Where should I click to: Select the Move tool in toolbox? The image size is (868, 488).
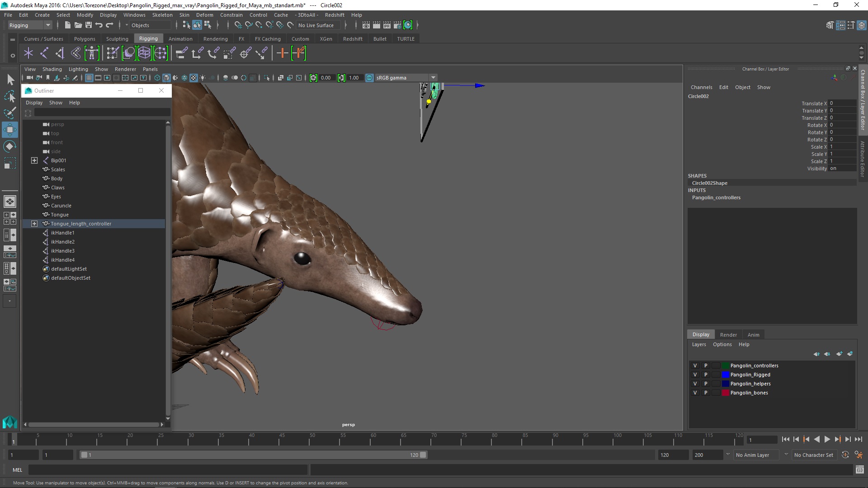click(9, 130)
